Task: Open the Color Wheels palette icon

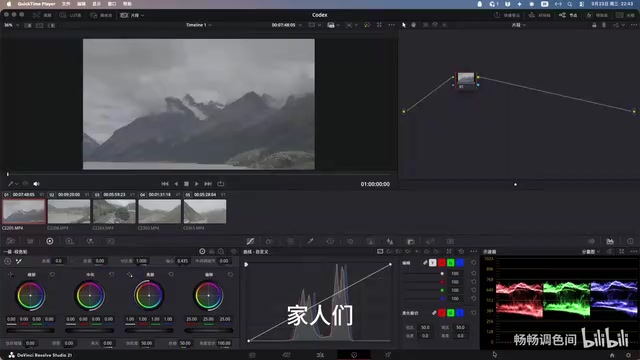Action: [50, 241]
